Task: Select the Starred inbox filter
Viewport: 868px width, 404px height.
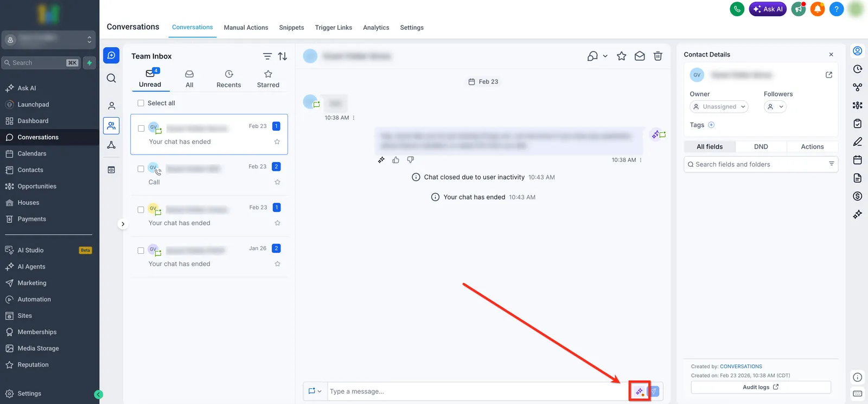Action: click(x=268, y=79)
